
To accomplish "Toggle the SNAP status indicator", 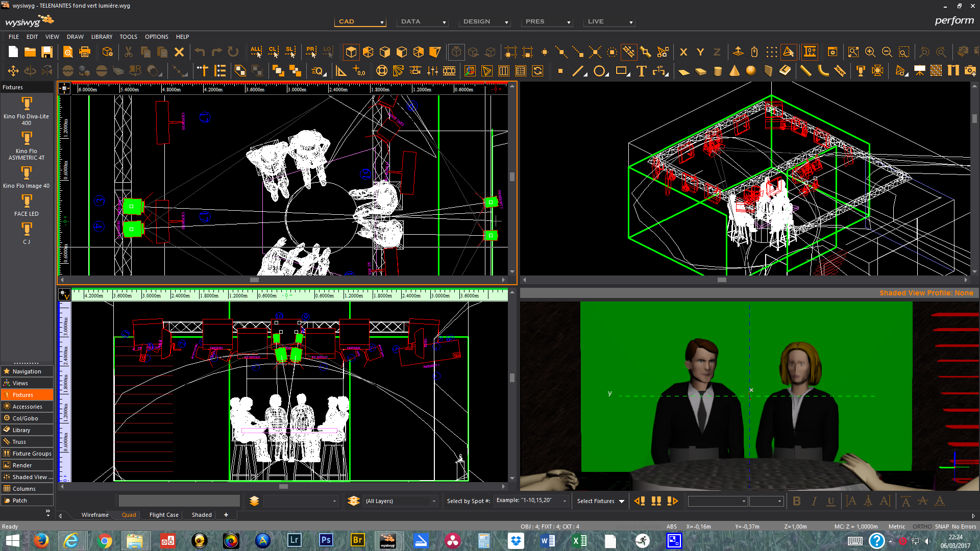I will point(942,527).
